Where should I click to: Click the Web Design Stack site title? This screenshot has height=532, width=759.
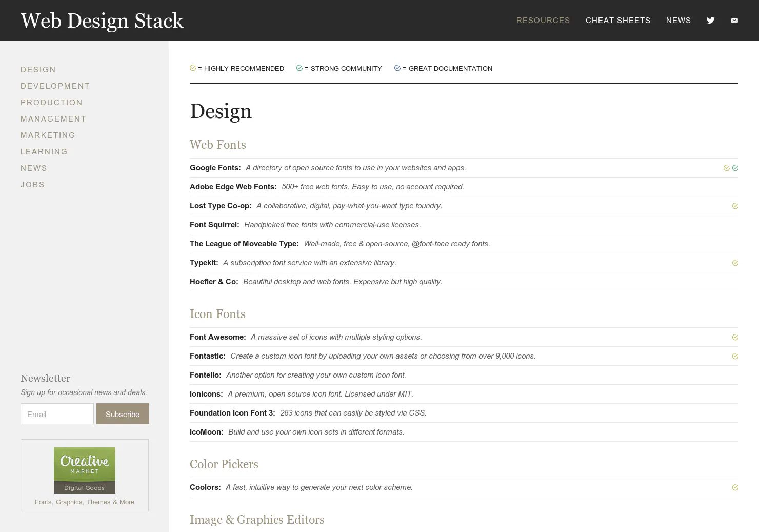pos(102,21)
